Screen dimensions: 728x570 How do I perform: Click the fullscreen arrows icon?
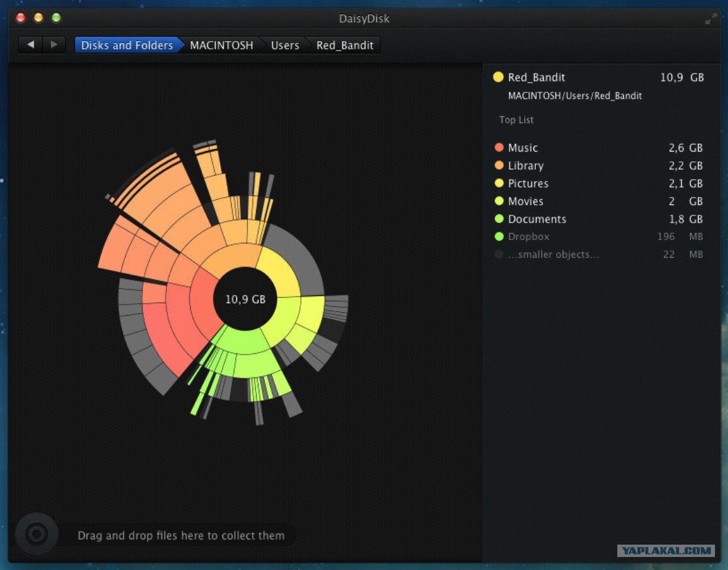711,19
